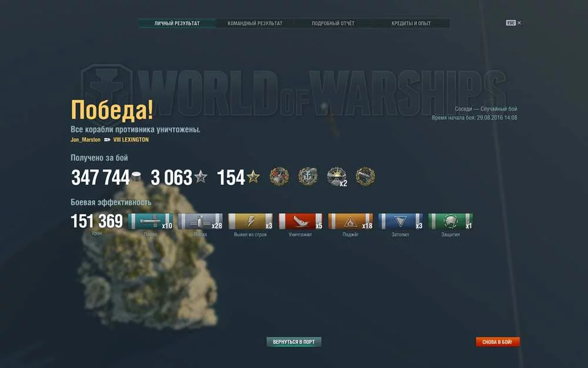Viewport: 588px width, 368px height.
Task: Click the Снова в бой! button
Action: (x=497, y=342)
